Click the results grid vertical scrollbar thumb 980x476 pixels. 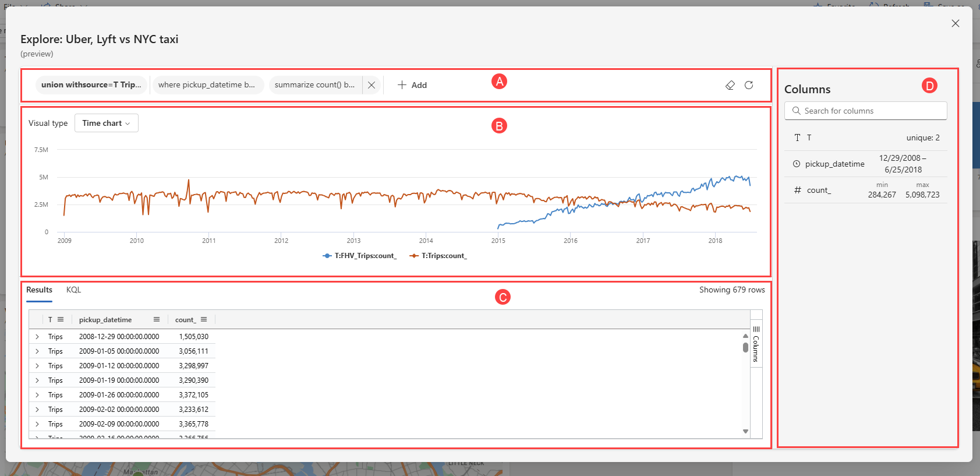pyautogui.click(x=745, y=347)
